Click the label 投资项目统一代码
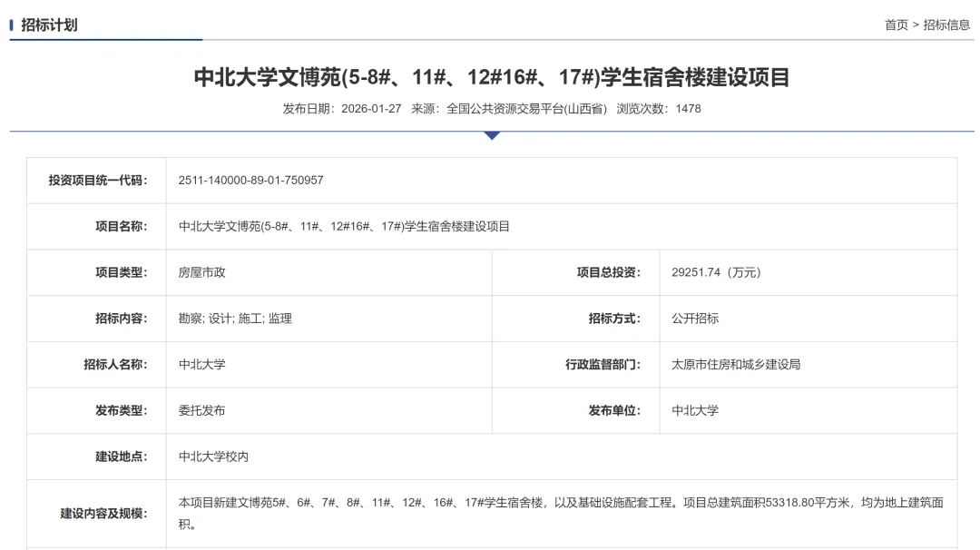Screen dimensions: 980x550 pos(98,181)
